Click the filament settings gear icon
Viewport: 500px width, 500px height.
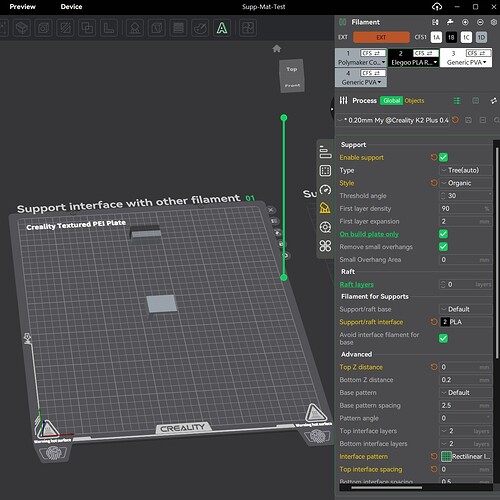pyautogui.click(x=494, y=22)
